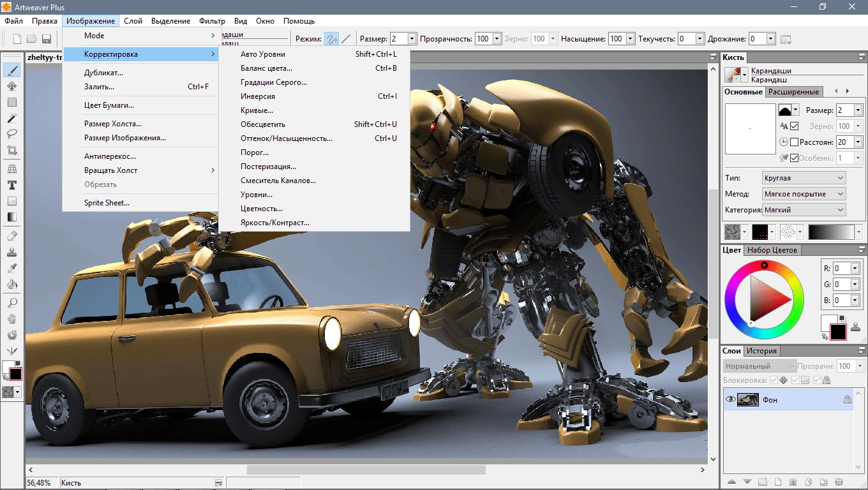
Task: Open the Размер dropdown in top toolbar
Action: click(x=412, y=39)
